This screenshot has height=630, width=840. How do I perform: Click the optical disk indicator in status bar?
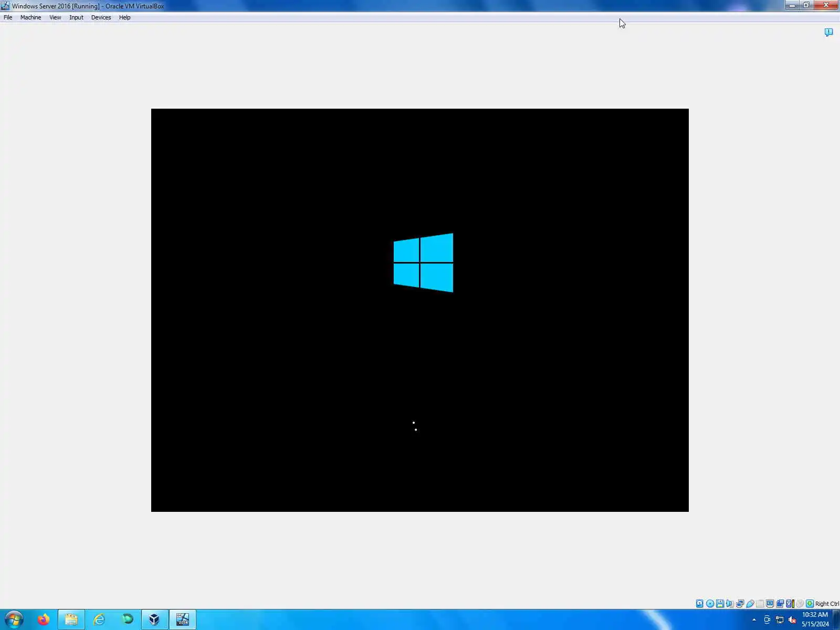(710, 604)
